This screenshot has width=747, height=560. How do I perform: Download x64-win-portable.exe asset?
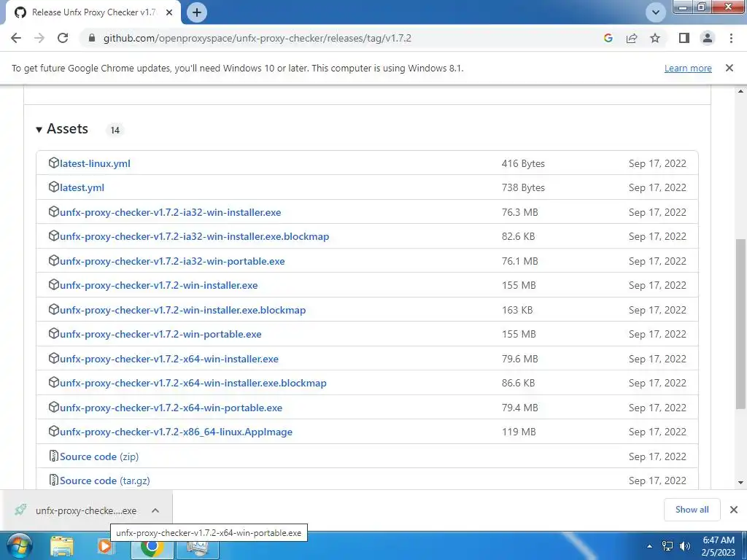click(x=171, y=408)
